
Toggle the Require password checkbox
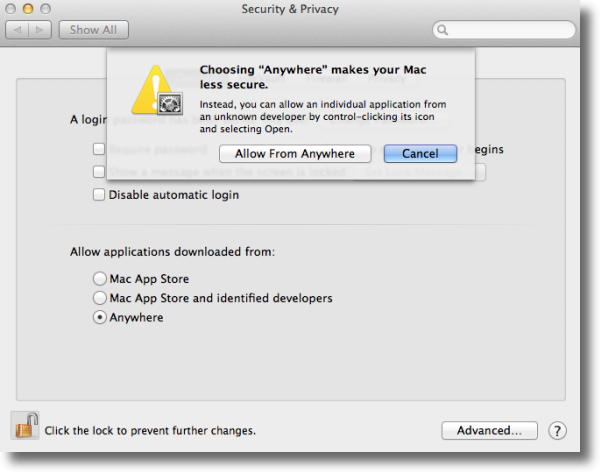tap(99, 149)
